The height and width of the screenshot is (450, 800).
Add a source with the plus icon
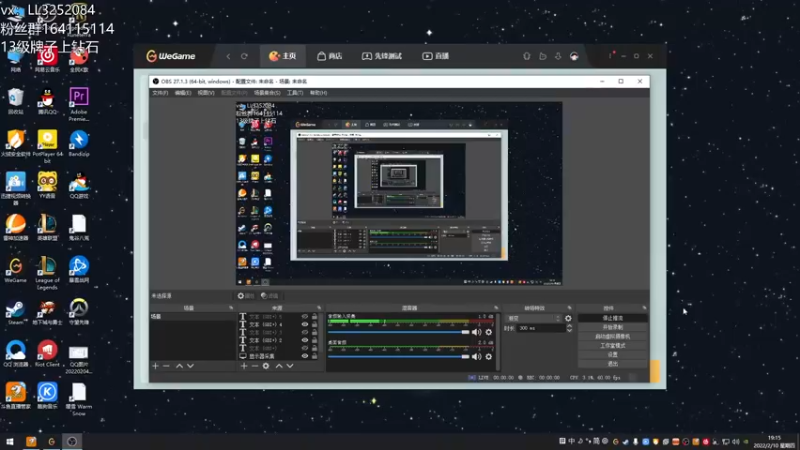pyautogui.click(x=243, y=366)
